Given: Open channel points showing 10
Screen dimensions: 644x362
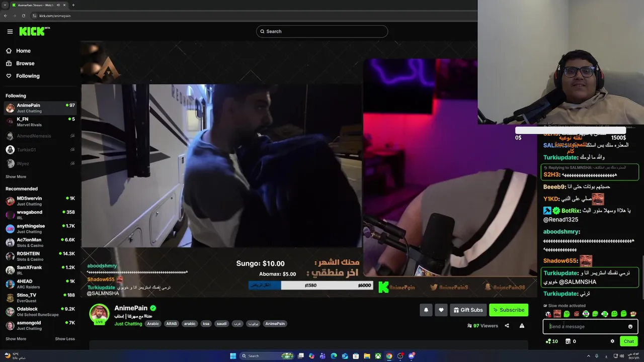Looking at the screenshot, I should point(552,341).
